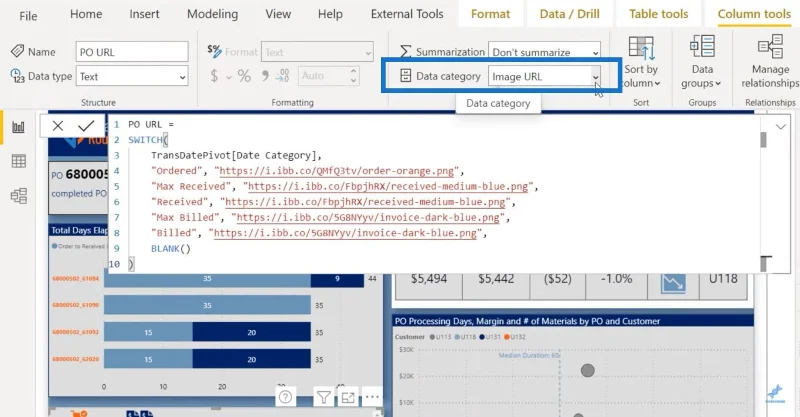Open the Data category Image URL dropdown
The image size is (800, 417).
point(544,77)
